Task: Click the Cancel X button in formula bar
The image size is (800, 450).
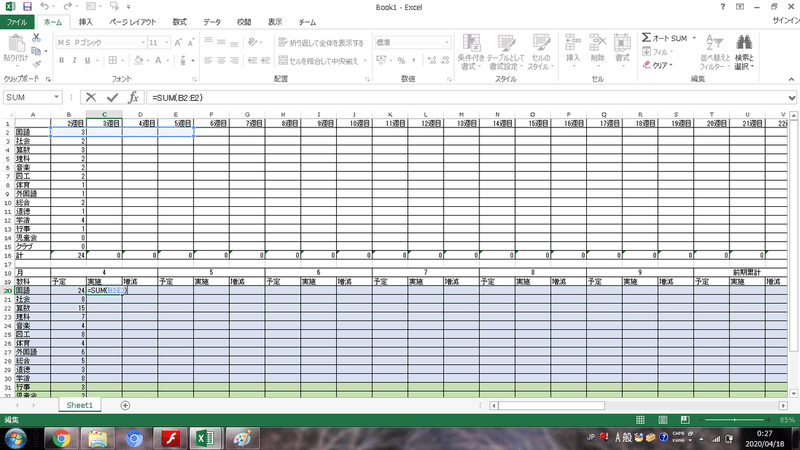Action: point(91,97)
